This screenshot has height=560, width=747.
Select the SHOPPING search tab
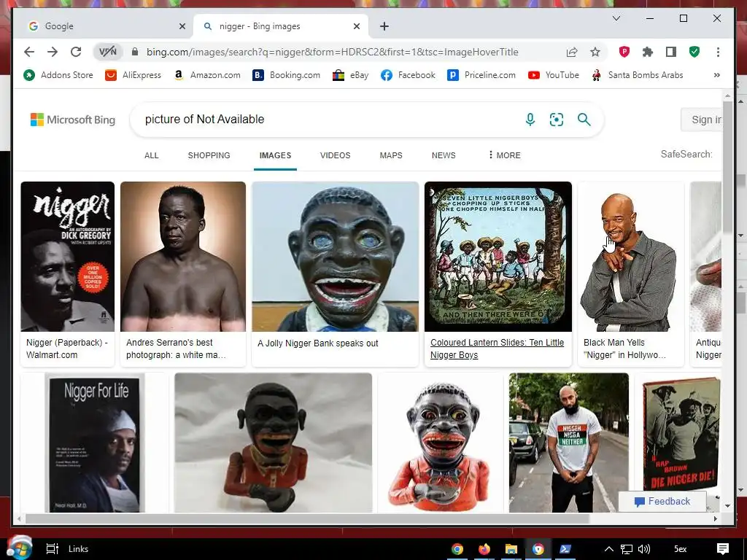(x=209, y=155)
